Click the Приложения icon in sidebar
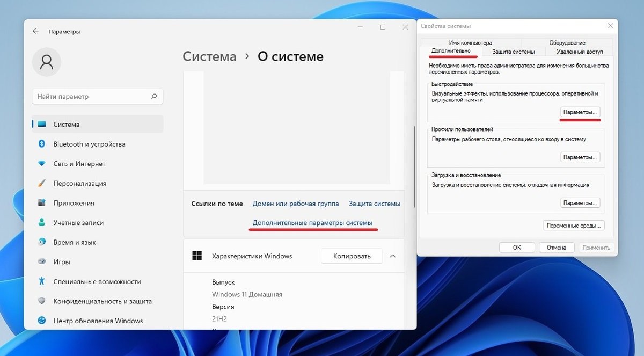The image size is (644, 356). (x=42, y=203)
